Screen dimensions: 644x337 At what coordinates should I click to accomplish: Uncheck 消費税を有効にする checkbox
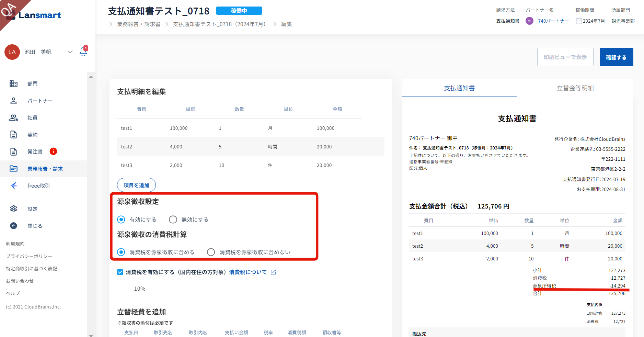pyautogui.click(x=120, y=272)
